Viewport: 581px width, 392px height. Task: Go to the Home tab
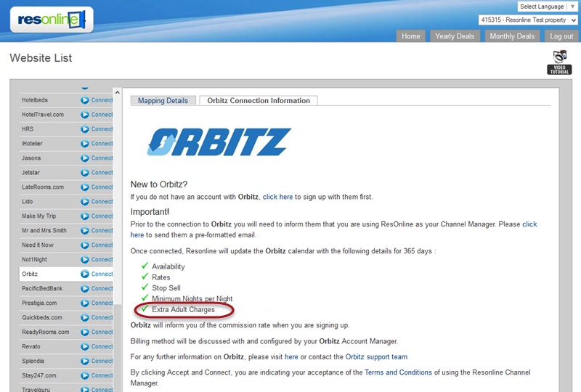tap(411, 36)
